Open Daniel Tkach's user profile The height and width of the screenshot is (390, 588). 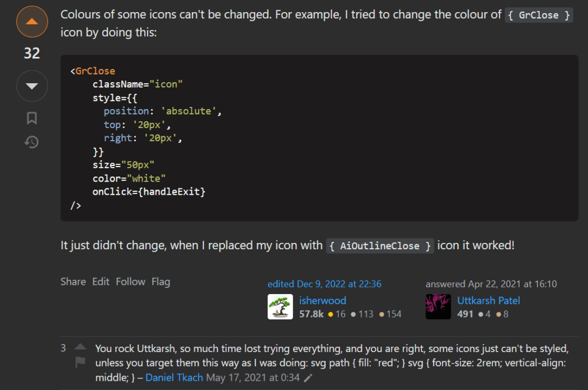click(174, 378)
